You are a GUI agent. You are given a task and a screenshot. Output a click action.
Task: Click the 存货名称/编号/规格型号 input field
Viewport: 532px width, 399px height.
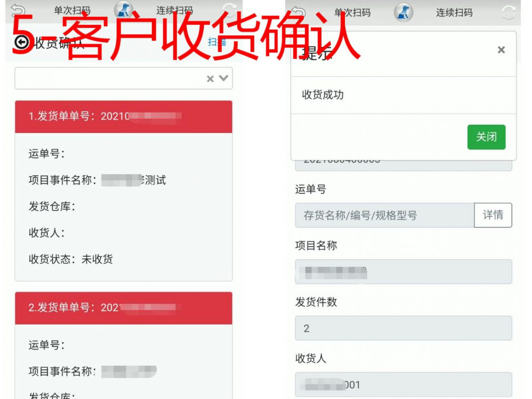(x=385, y=215)
